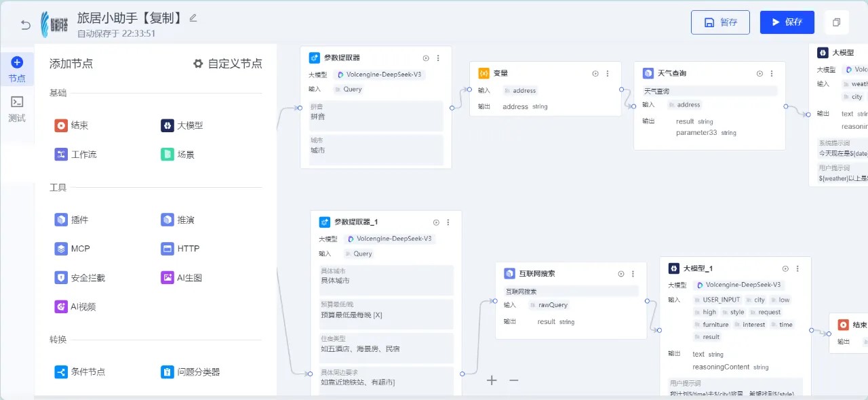
Task: Click the back arrow icon
Action: (x=26, y=25)
